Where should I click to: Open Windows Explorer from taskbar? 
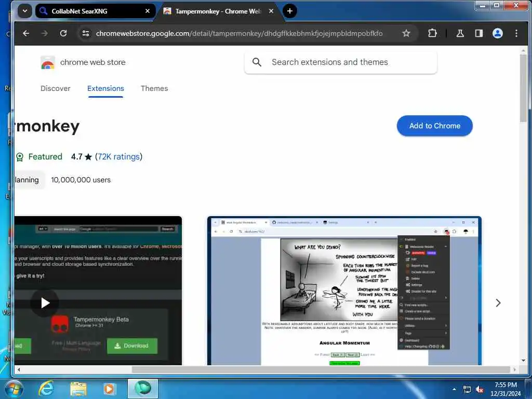(x=78, y=389)
